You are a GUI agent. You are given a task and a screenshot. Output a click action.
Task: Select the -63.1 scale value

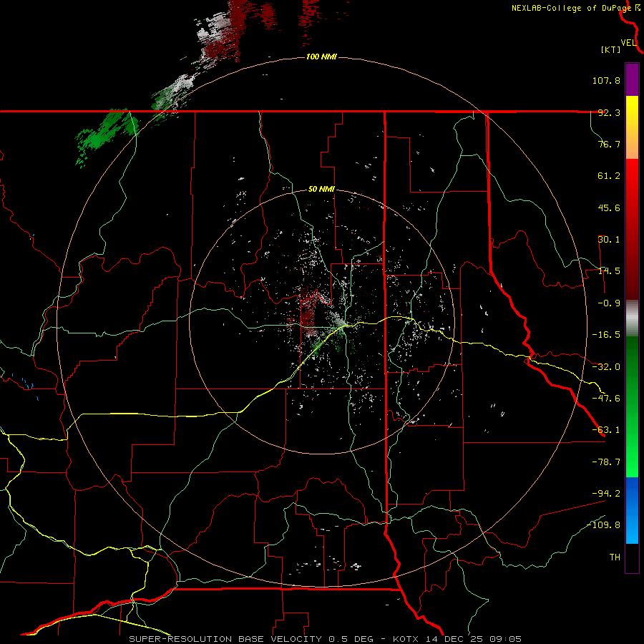(606, 430)
